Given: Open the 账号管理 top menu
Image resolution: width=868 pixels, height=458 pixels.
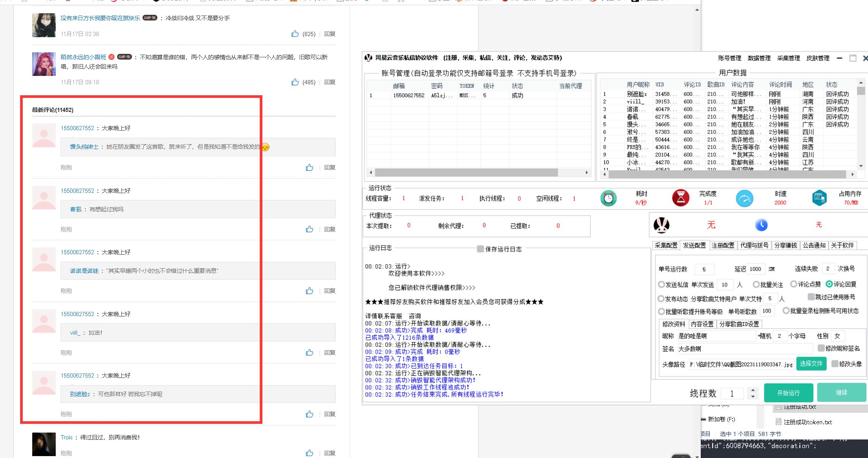Looking at the screenshot, I should coord(729,58).
